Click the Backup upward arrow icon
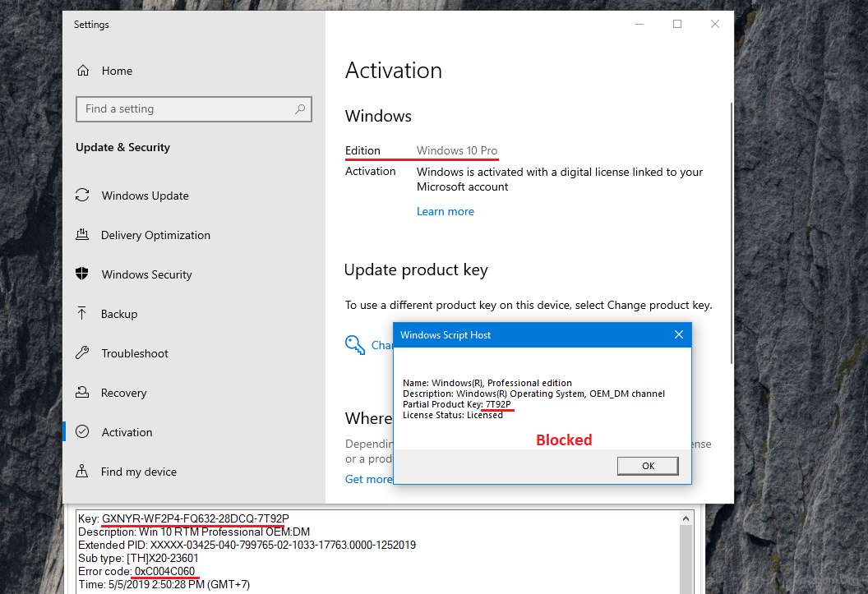 (82, 314)
